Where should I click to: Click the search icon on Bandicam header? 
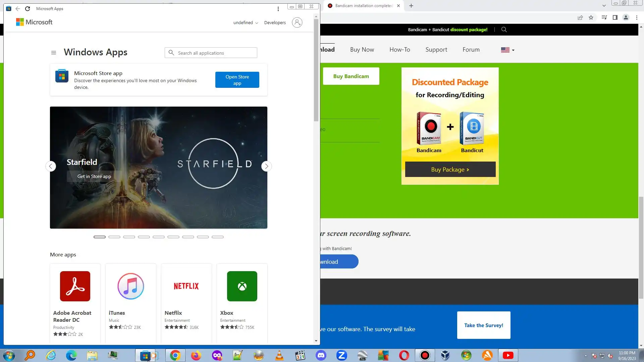[504, 29]
